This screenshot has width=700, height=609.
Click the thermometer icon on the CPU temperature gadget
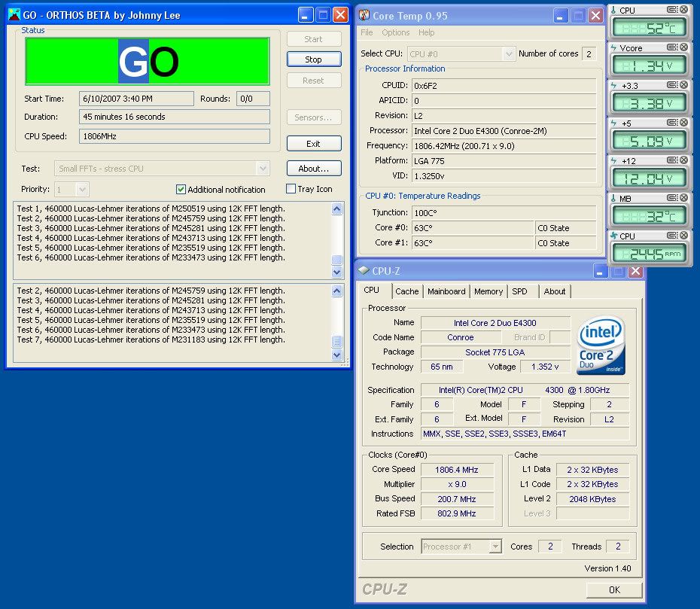click(x=614, y=10)
